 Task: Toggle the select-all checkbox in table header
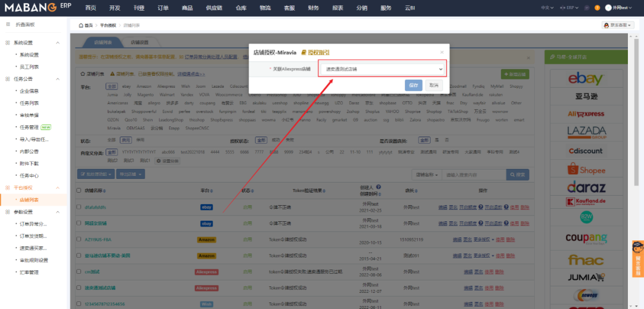click(79, 190)
